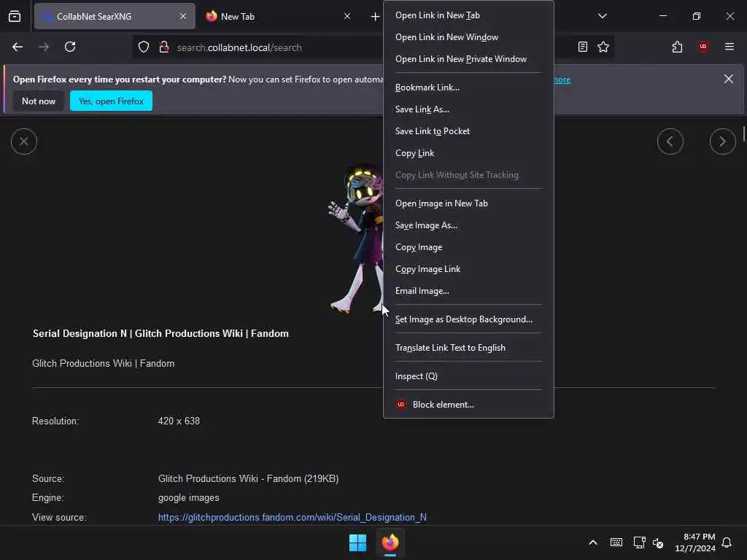
Task: Click Yes, open Firefox button
Action: pyautogui.click(x=111, y=101)
